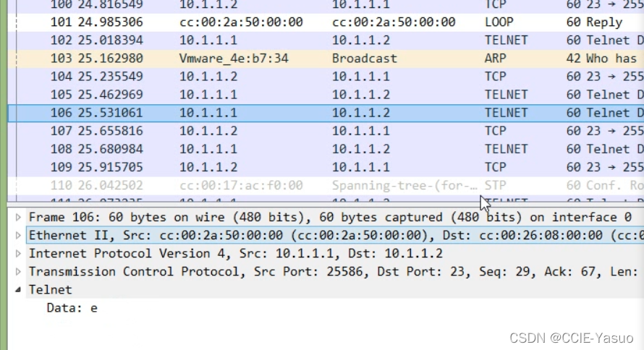Expand Internet Protocol Version 4 section

[x=18, y=253]
